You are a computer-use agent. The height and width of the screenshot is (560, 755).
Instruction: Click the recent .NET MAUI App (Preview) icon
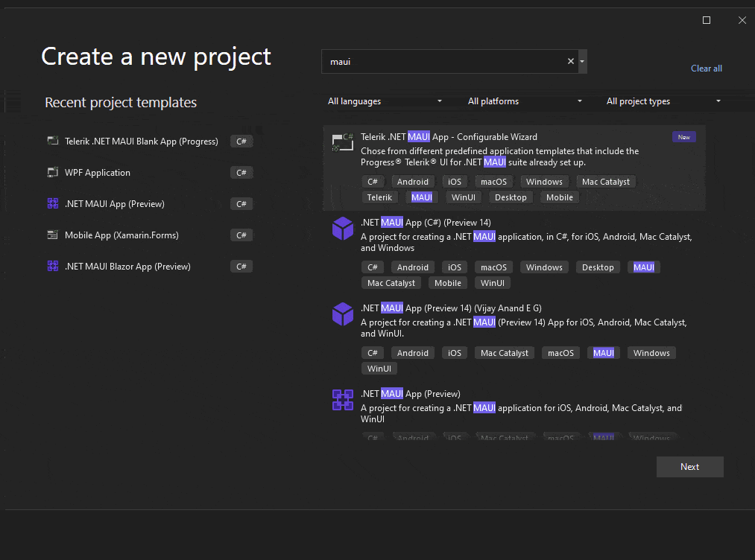coord(52,204)
